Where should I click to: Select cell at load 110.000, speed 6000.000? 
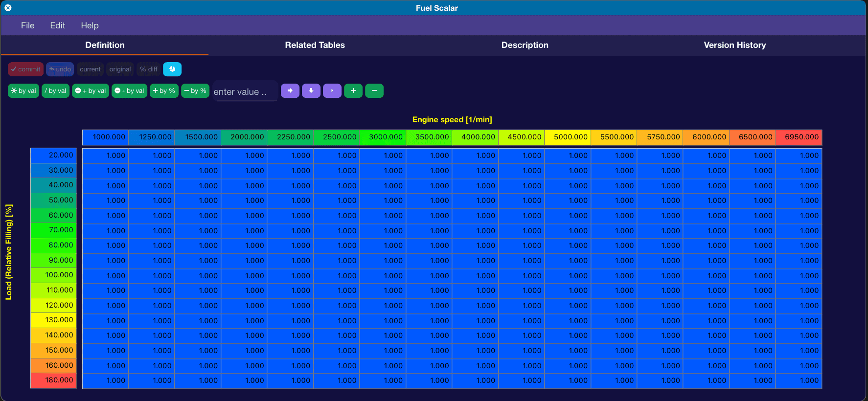706,290
